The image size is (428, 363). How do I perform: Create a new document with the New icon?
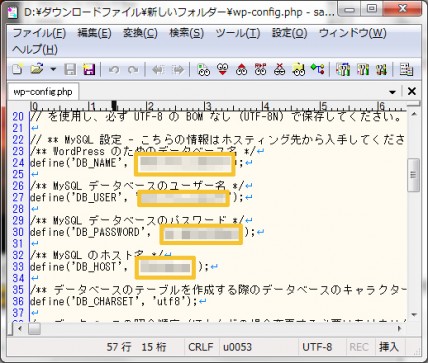[x=18, y=69]
